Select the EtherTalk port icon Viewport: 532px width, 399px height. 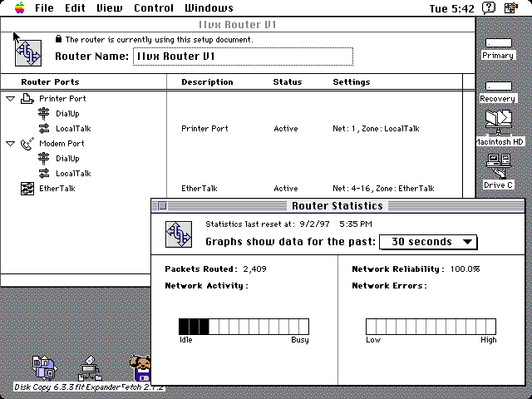(x=27, y=189)
